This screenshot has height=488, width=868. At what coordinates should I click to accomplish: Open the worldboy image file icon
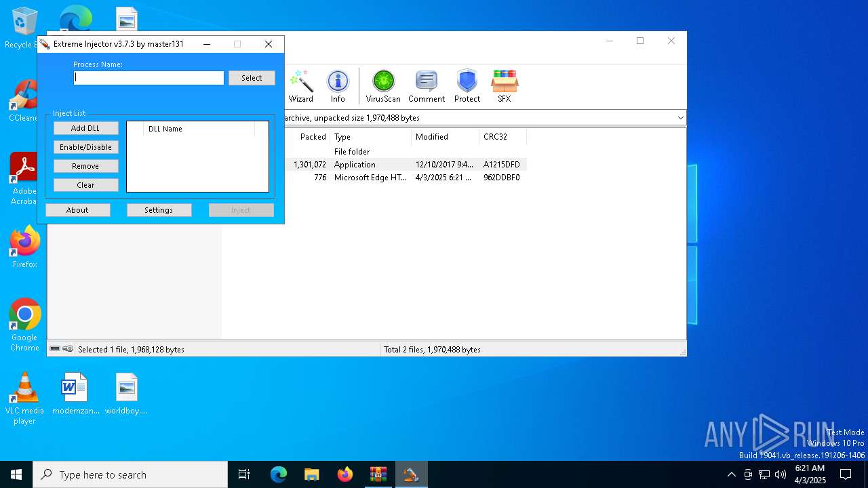tap(126, 394)
